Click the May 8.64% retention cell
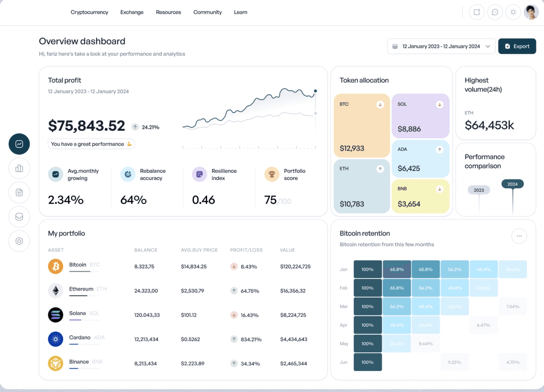The width and height of the screenshot is (544, 392). coord(426,344)
